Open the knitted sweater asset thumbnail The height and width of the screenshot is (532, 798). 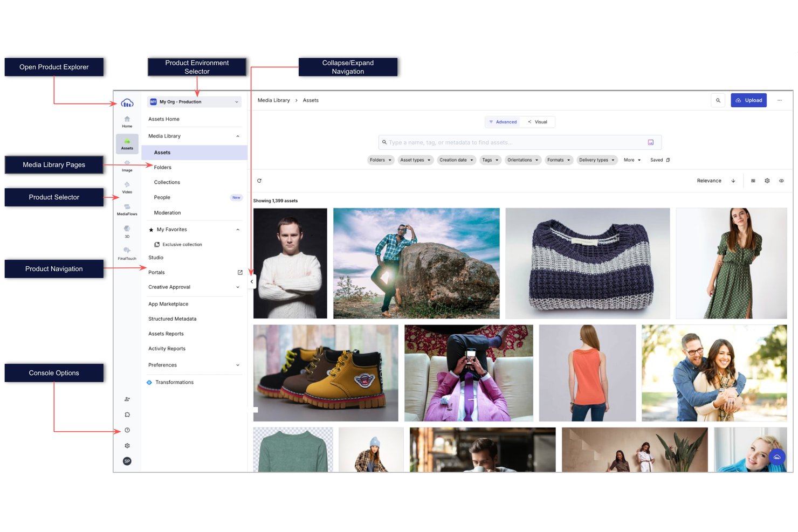[588, 263]
